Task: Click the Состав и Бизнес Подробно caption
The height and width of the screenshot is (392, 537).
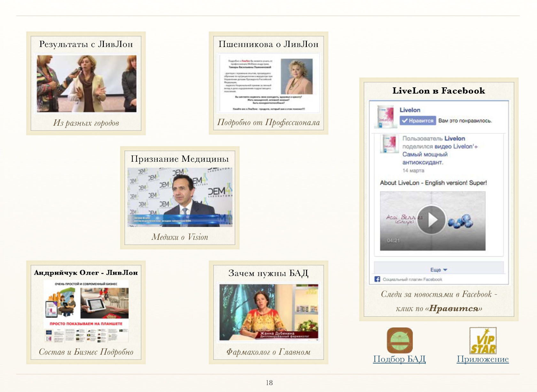Action: pyautogui.click(x=86, y=352)
